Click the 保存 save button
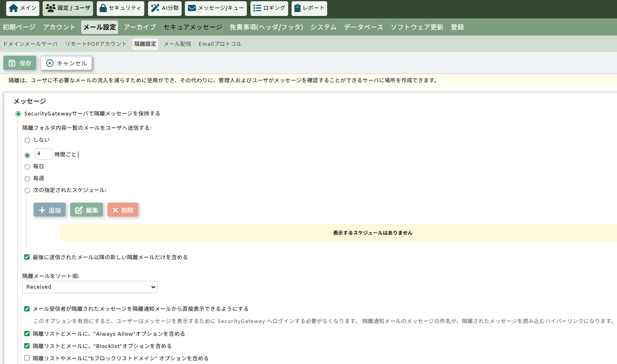617x364 pixels. (x=20, y=63)
